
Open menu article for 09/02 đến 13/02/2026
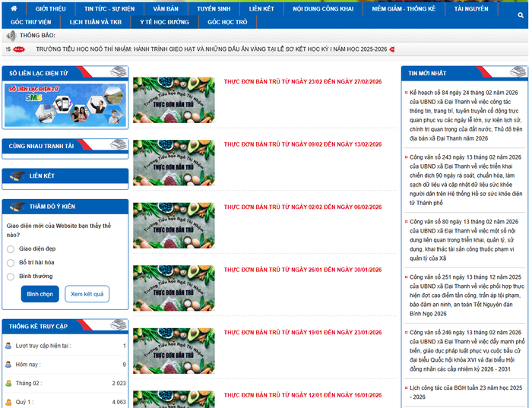coord(302,144)
